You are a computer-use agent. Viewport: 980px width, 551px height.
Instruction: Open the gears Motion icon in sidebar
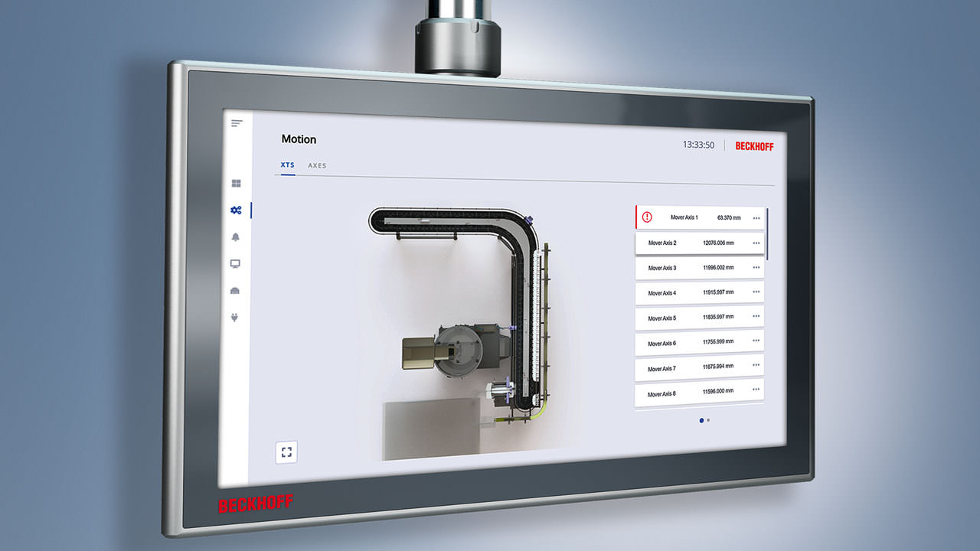coord(236,208)
